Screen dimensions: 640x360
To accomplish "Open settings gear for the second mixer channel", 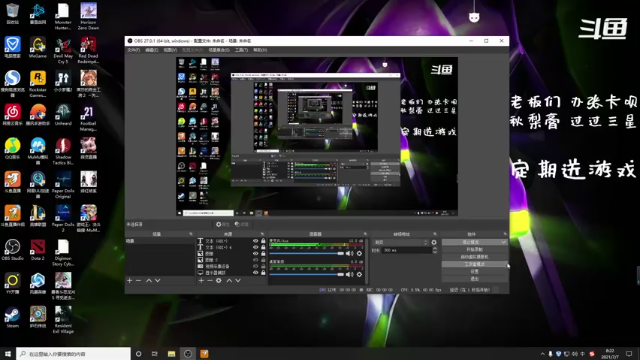I will click(x=359, y=274).
